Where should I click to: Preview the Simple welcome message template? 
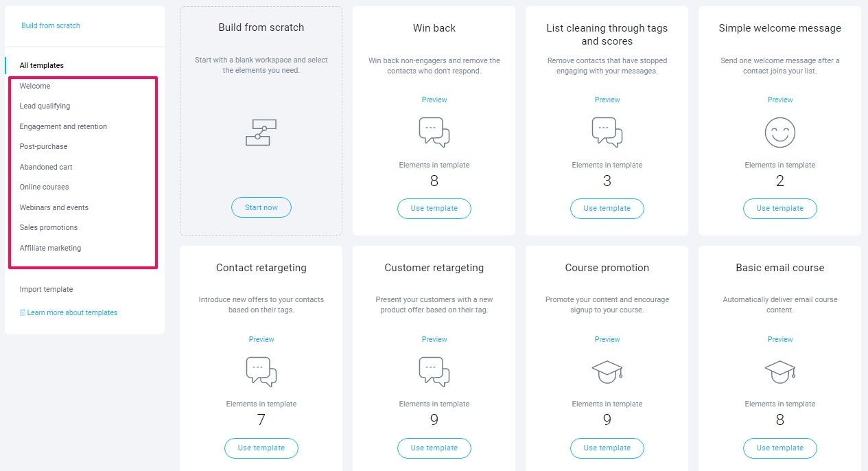click(x=780, y=100)
